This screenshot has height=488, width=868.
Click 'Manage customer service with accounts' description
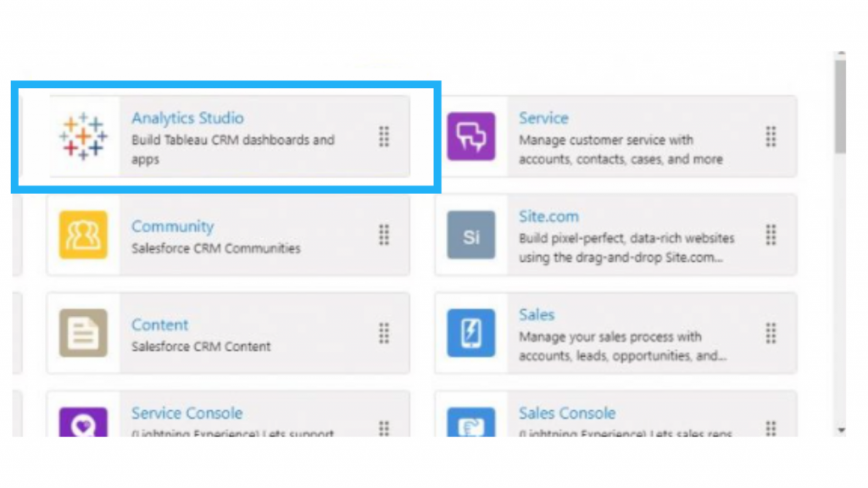click(620, 149)
